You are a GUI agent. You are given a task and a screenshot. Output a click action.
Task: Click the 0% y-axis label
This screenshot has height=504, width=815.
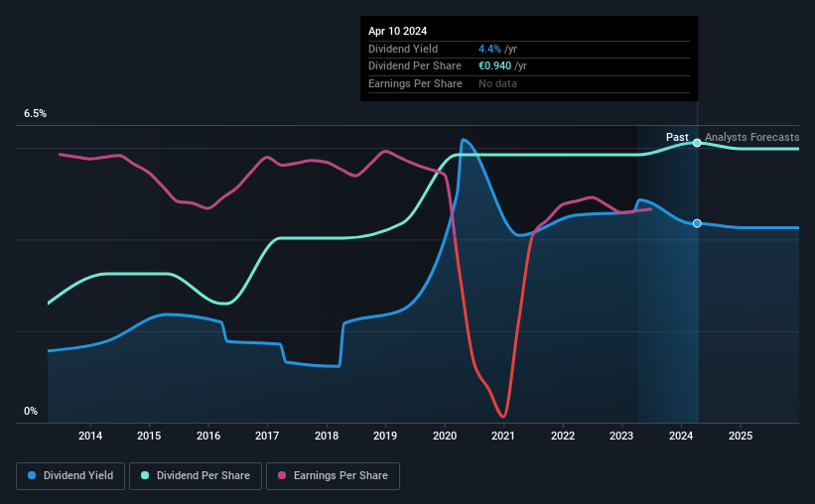(x=31, y=412)
